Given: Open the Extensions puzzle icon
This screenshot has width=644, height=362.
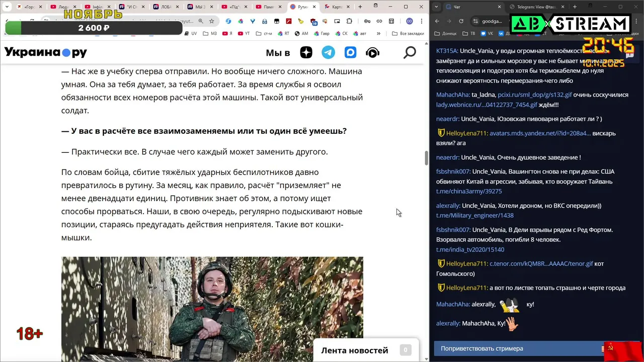Looking at the screenshot, I should [x=348, y=21].
